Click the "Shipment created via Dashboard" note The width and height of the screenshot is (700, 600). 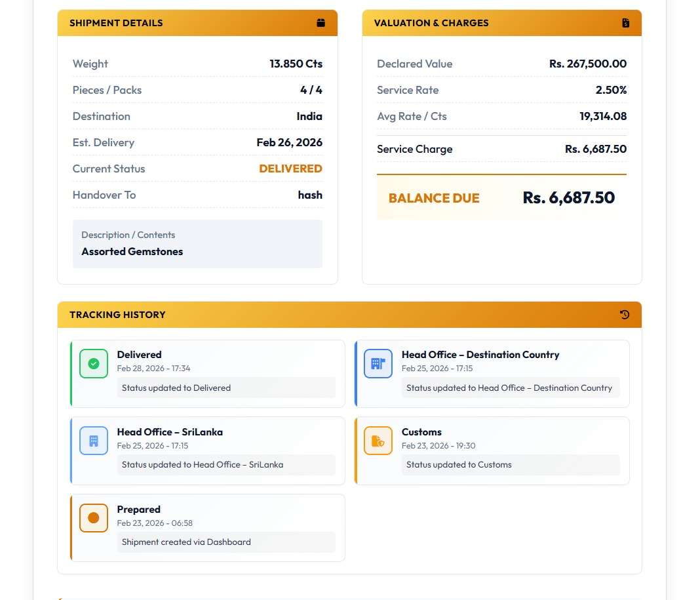tap(186, 542)
